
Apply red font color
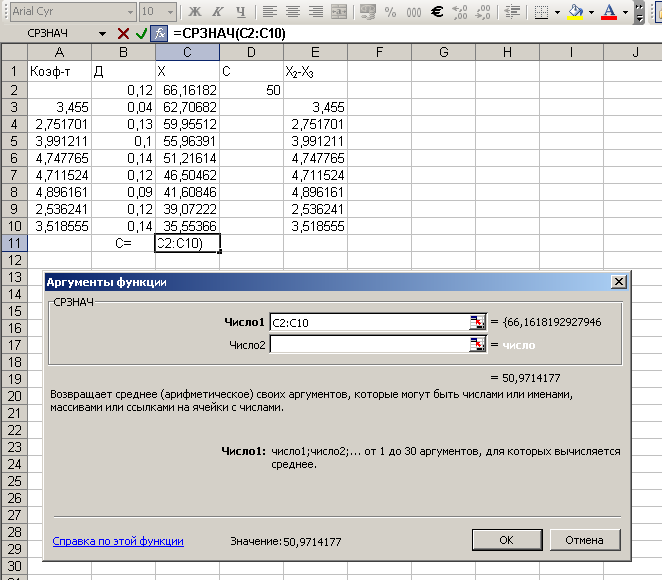coord(609,11)
